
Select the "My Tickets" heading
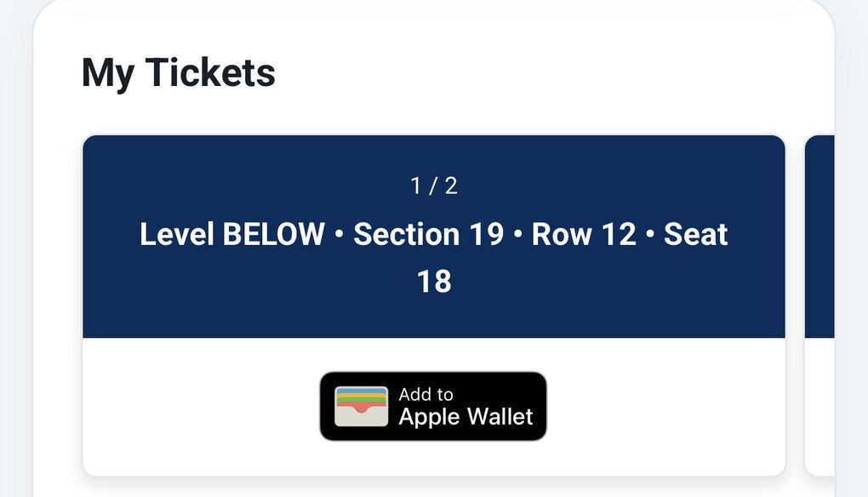(x=178, y=72)
